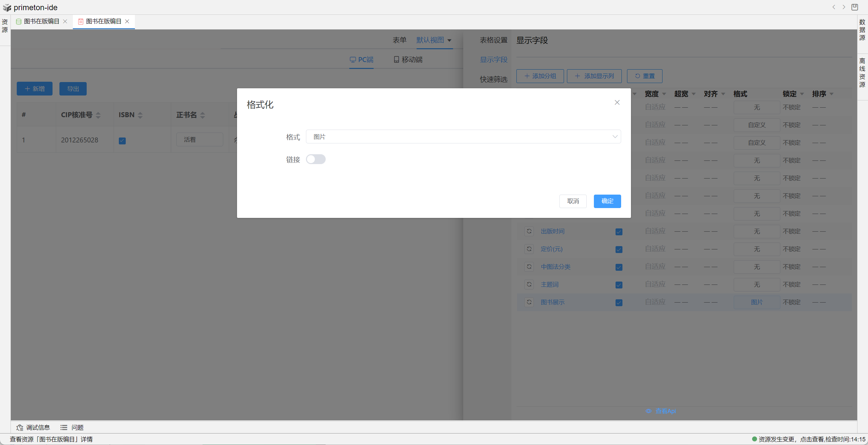Click the resource change status message
The image size is (868, 445).
point(809,439)
